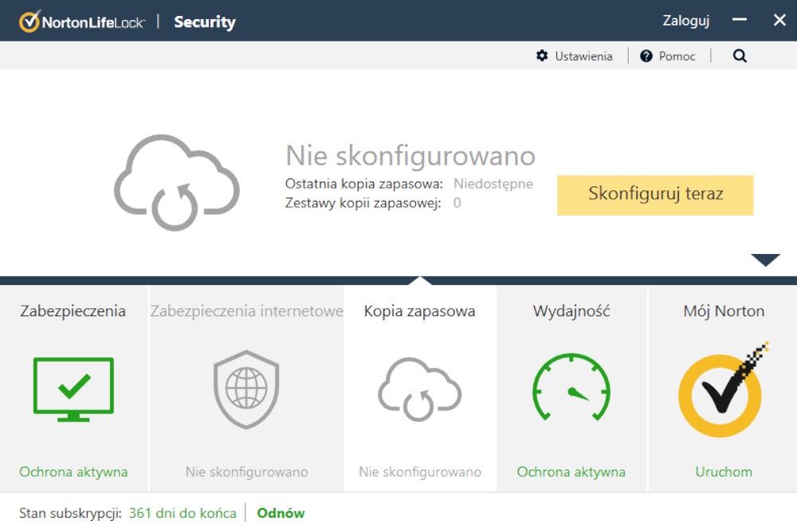Viewport: 797px width, 532px height.
Task: Collapse panel with the down triangle arrow
Action: [x=765, y=260]
